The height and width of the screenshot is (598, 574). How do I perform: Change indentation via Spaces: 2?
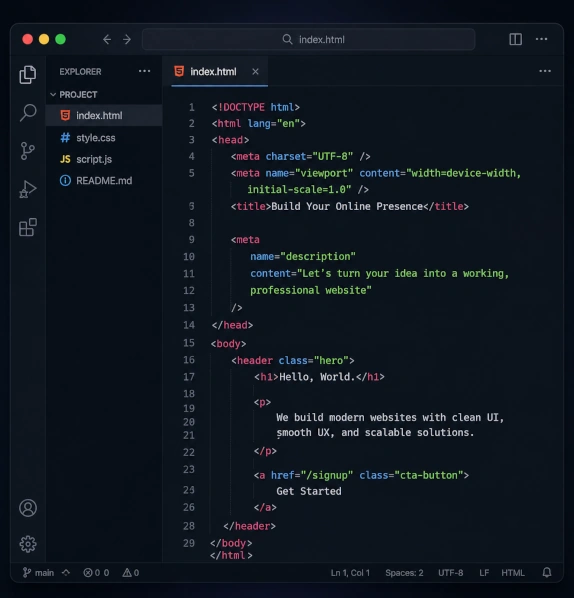[x=404, y=573]
